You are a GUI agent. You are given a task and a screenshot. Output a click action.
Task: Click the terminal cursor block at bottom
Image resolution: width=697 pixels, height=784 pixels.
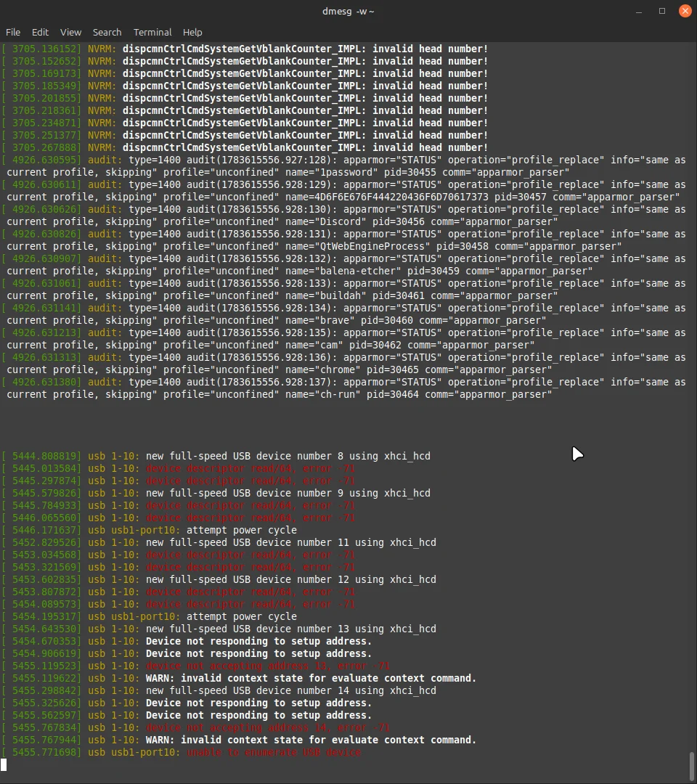point(4,764)
